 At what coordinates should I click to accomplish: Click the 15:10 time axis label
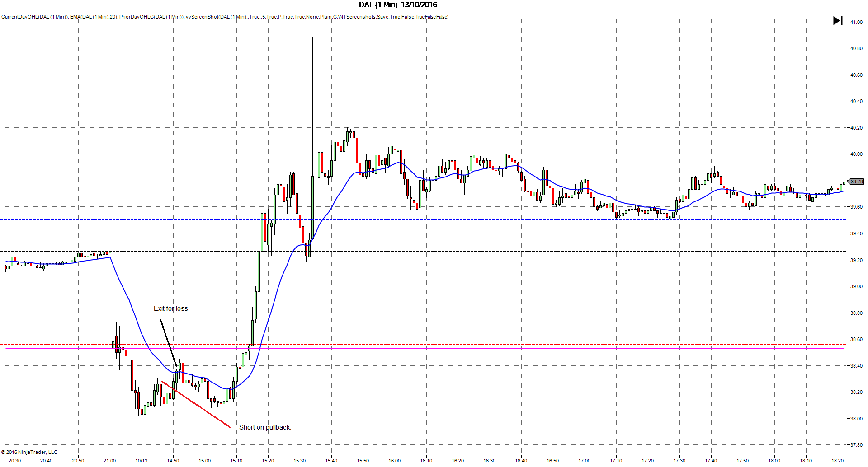coord(236,461)
